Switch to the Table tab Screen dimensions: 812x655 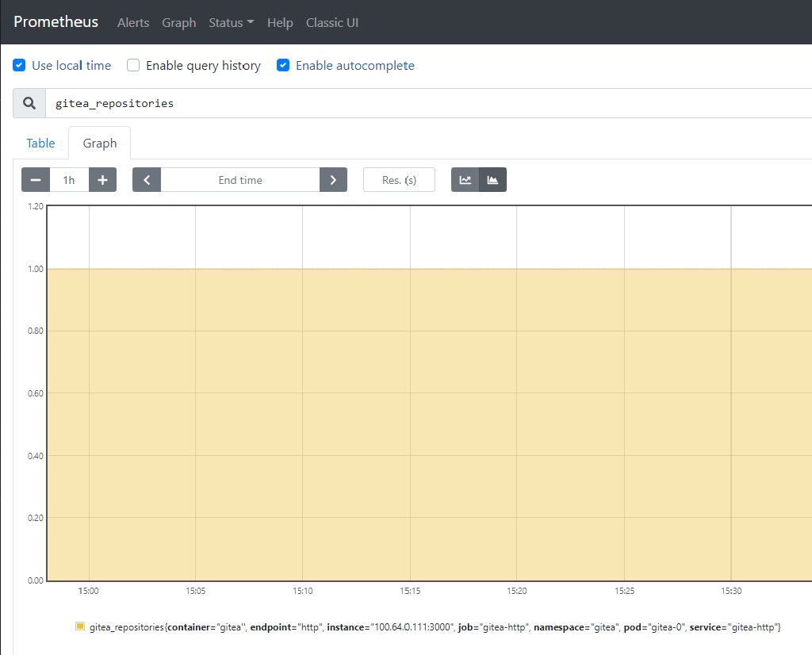40,143
